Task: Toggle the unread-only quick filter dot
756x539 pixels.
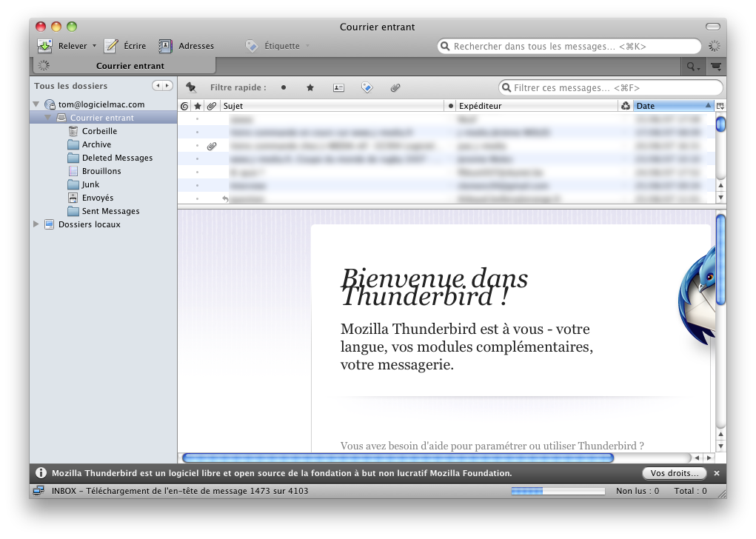Action: 284,87
